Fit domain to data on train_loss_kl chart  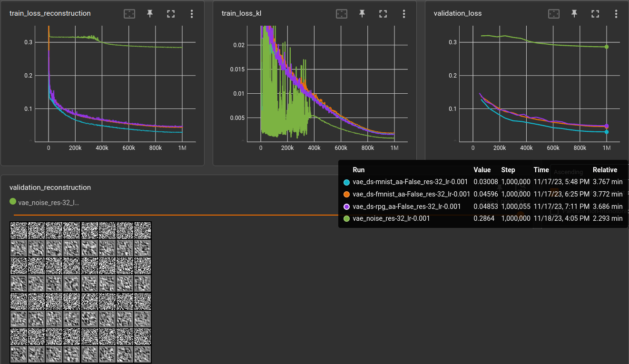(341, 14)
